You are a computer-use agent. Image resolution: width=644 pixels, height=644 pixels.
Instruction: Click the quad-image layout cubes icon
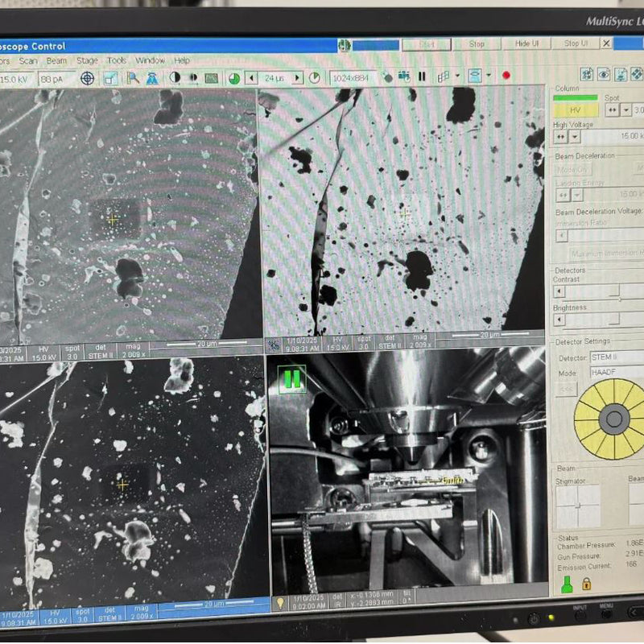coord(444,76)
